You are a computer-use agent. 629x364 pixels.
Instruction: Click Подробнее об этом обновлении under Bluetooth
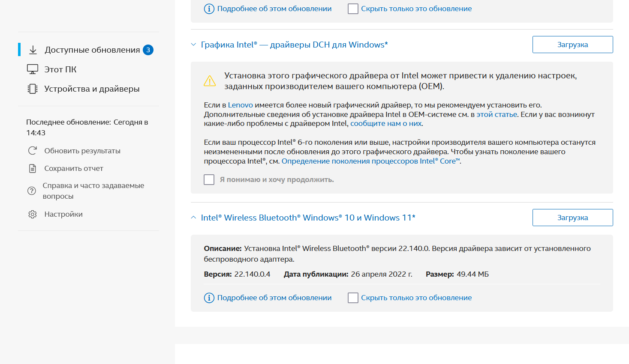tap(274, 298)
